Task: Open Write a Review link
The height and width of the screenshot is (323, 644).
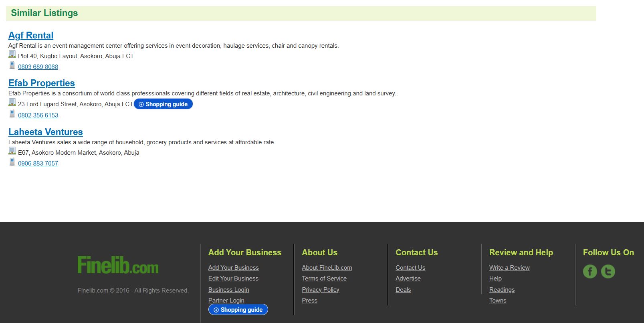Action: 509,268
